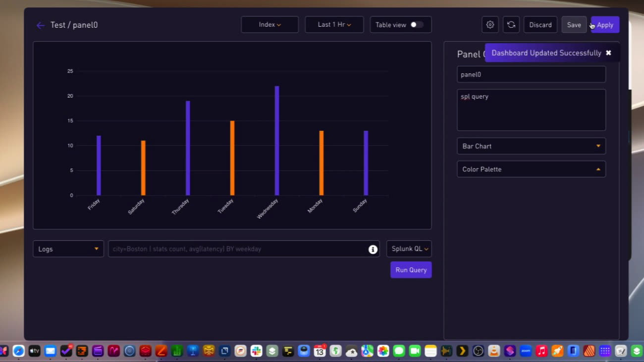The width and height of the screenshot is (644, 362).
Task: Toggle the Table view switch
Action: coord(417,25)
